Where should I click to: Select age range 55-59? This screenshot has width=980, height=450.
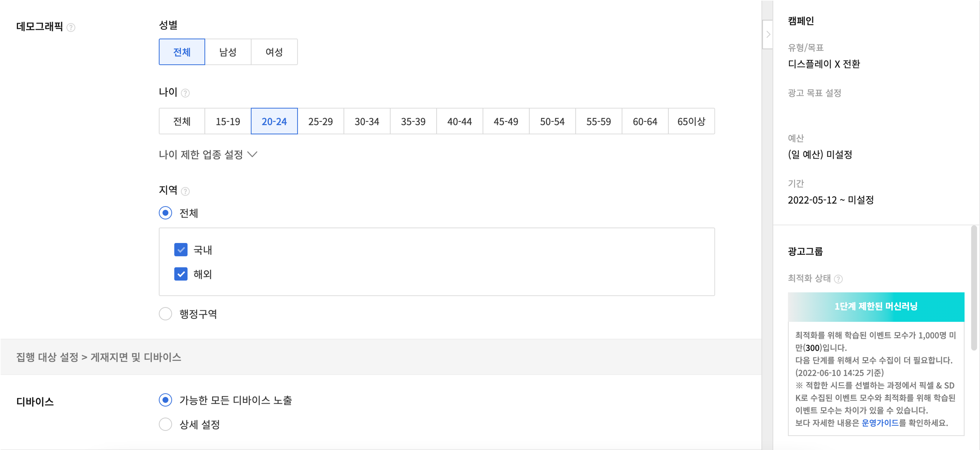click(x=599, y=121)
